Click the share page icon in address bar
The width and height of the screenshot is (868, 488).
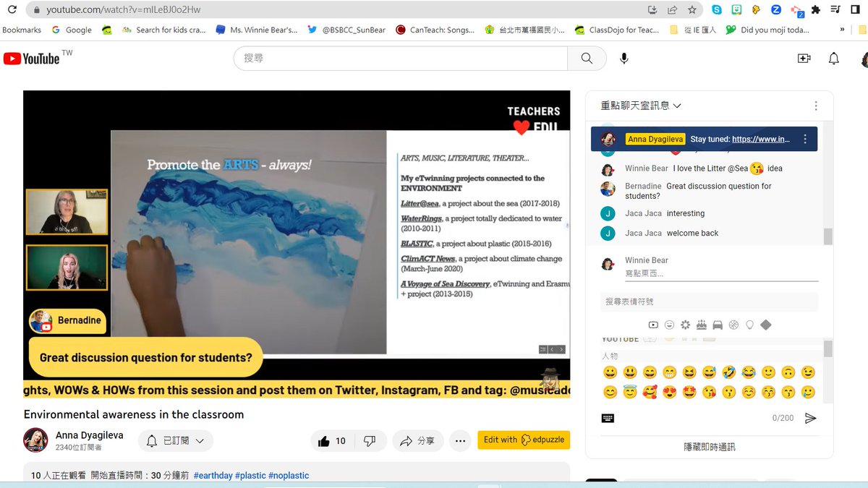coord(673,10)
